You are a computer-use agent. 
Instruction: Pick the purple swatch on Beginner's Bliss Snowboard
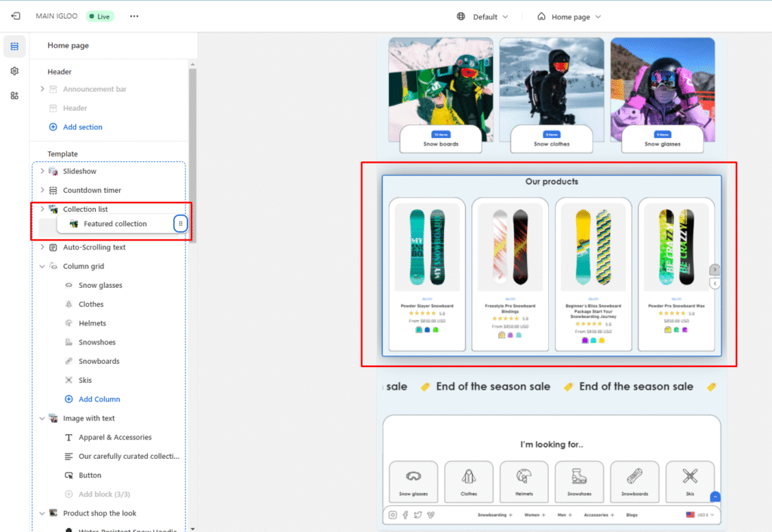click(585, 341)
